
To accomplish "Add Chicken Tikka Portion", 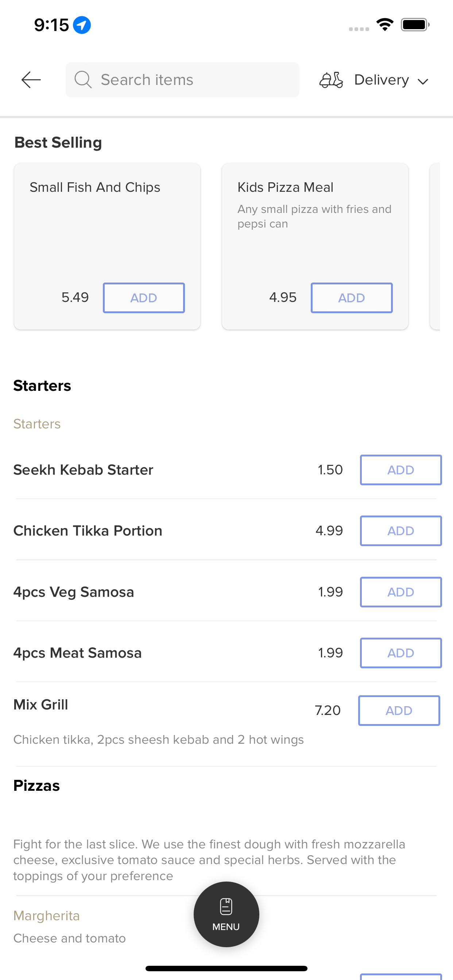I will (401, 531).
